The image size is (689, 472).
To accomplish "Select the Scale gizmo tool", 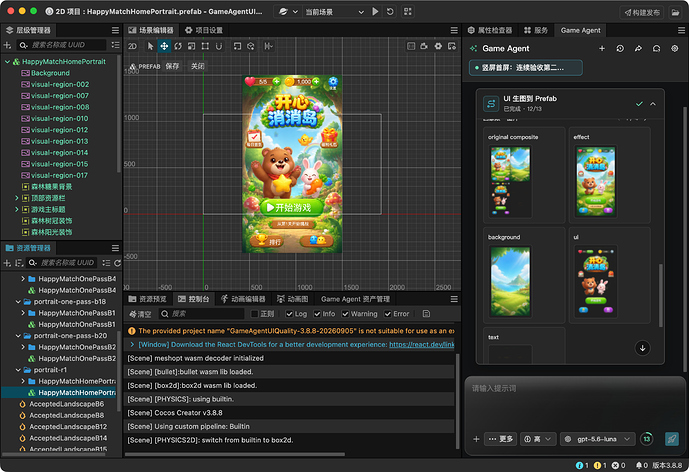I will 191,46.
